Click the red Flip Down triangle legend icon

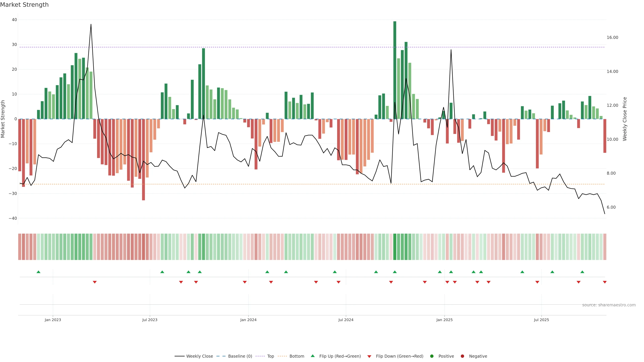coord(369,356)
